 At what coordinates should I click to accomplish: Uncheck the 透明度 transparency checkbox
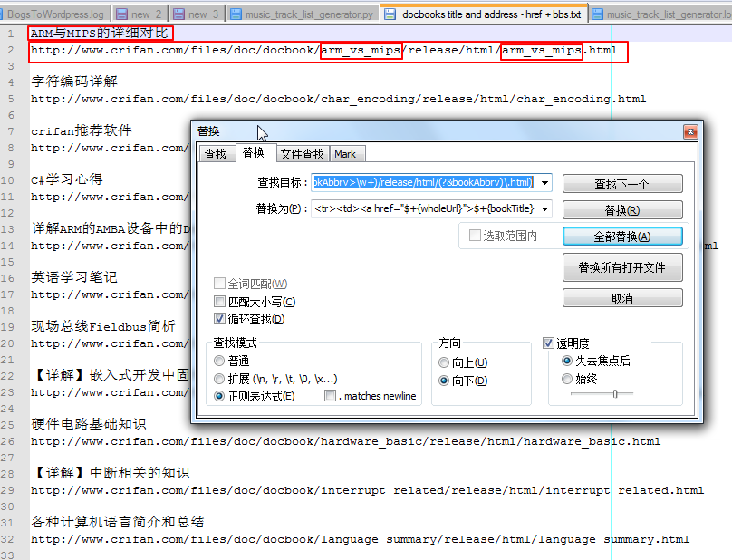coord(549,343)
